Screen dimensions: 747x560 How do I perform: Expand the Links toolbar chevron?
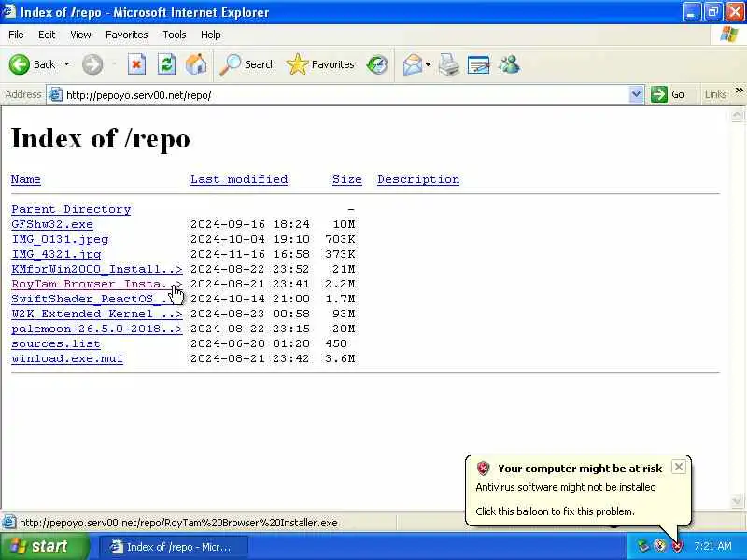[x=739, y=90]
